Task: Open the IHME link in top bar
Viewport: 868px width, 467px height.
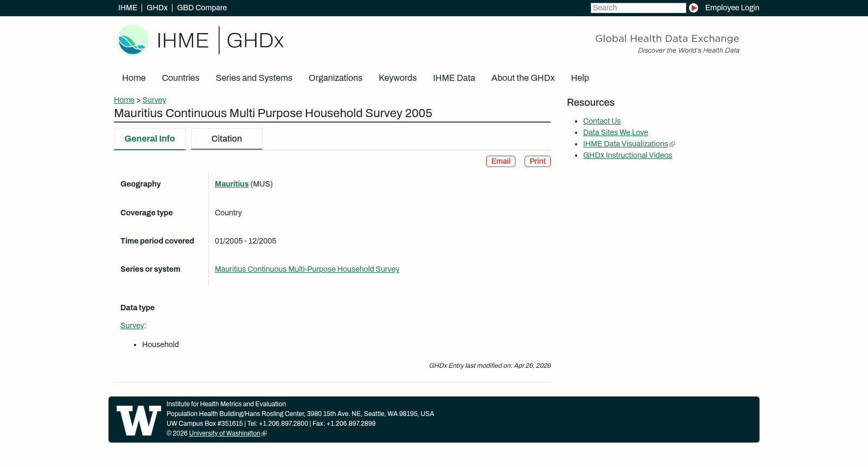Action: pyautogui.click(x=128, y=8)
